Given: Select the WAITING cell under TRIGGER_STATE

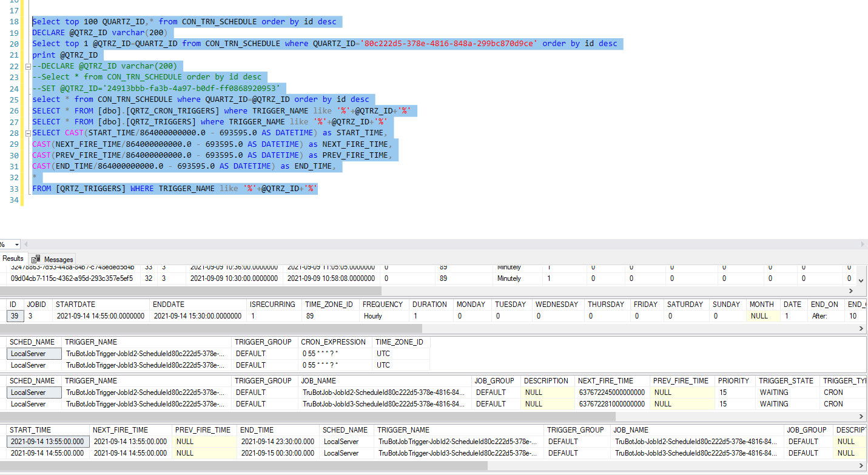Looking at the screenshot, I should pos(775,392).
